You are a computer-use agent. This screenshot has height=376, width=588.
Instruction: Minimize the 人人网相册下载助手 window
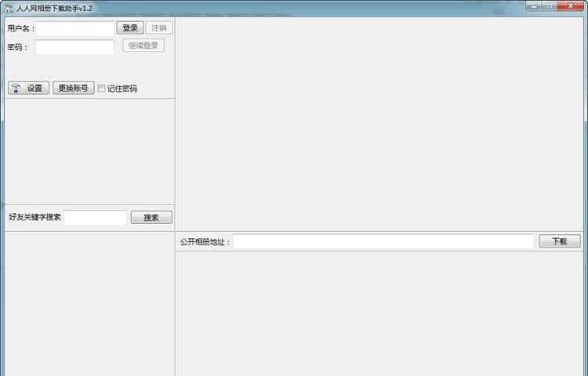pos(534,6)
